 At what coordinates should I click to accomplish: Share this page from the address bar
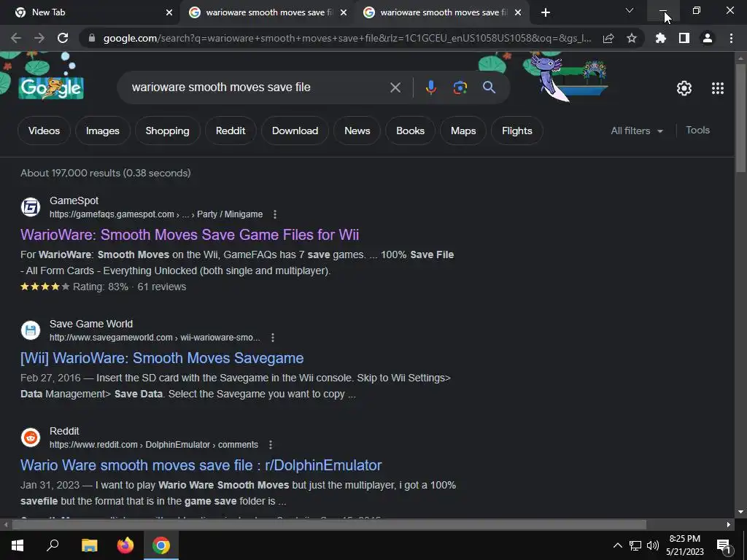[x=608, y=38]
